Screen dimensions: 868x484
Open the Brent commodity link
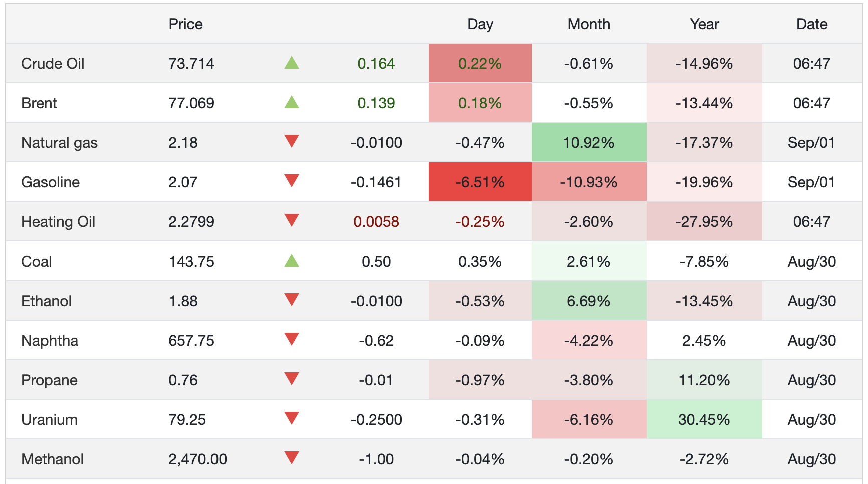click(x=39, y=103)
